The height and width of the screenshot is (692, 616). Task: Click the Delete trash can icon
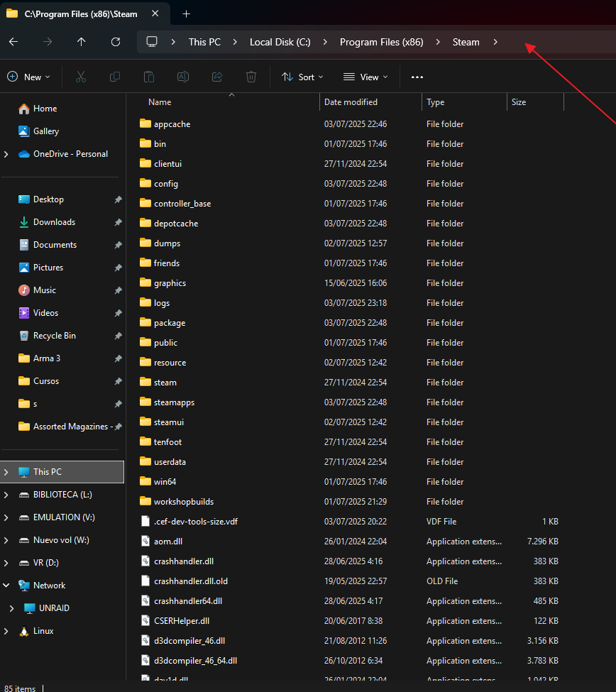coord(251,77)
